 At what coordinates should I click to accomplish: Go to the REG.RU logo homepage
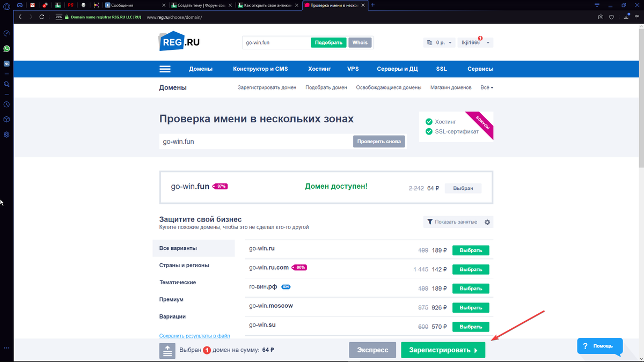[x=179, y=41]
